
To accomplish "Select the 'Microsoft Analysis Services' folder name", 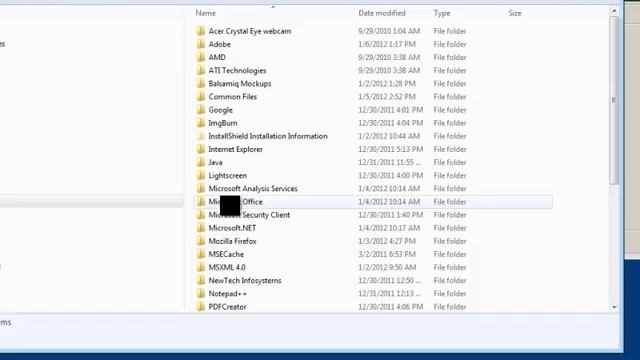I will tap(253, 189).
